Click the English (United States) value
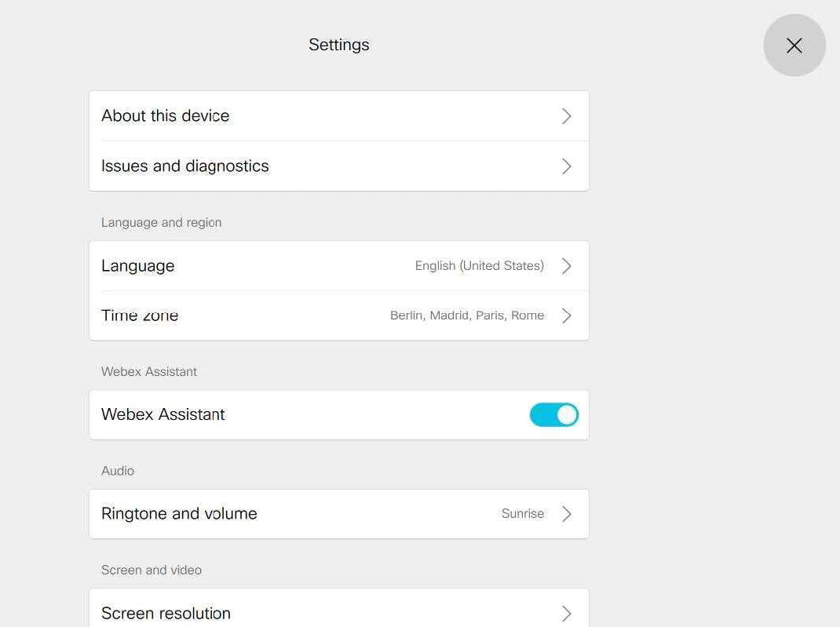Viewport: 840px width, 627px height. pos(480,265)
